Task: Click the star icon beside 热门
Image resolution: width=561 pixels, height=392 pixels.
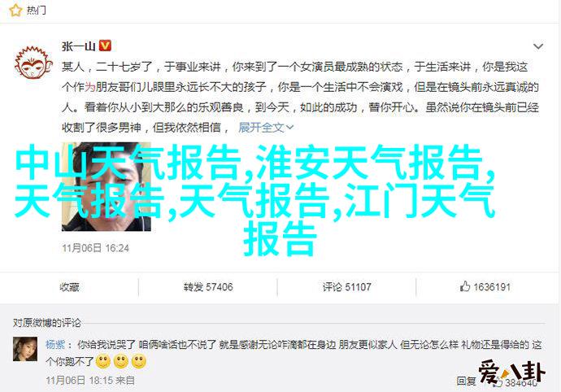Action: pyautogui.click(x=15, y=10)
